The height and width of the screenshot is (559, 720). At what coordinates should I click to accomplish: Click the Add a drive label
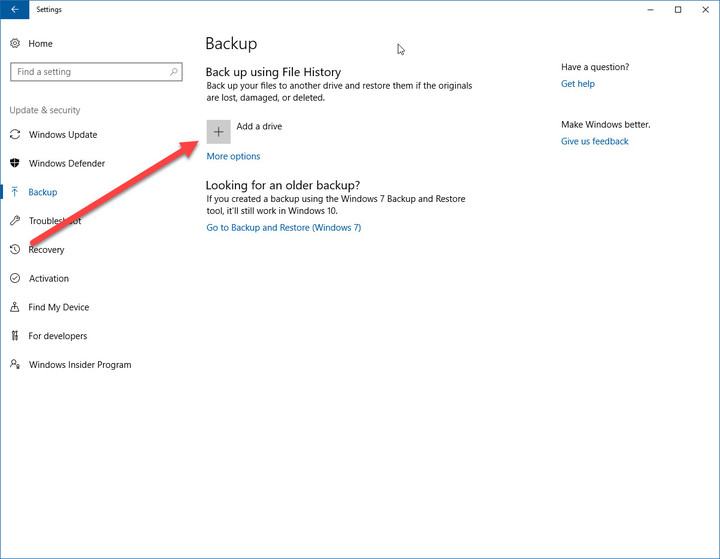point(259,126)
